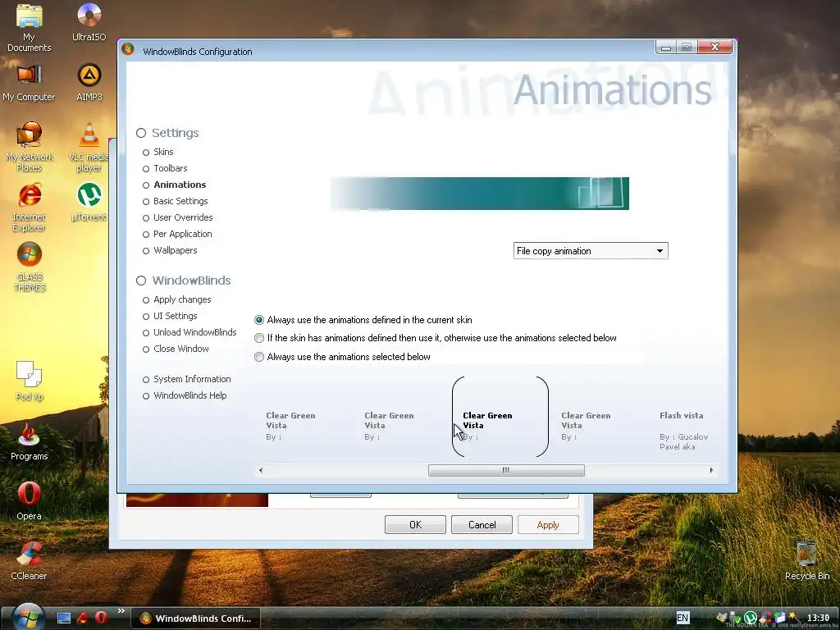This screenshot has width=840, height=630.
Task: Click left arrow of animation list scrollbar
Action: (261, 470)
